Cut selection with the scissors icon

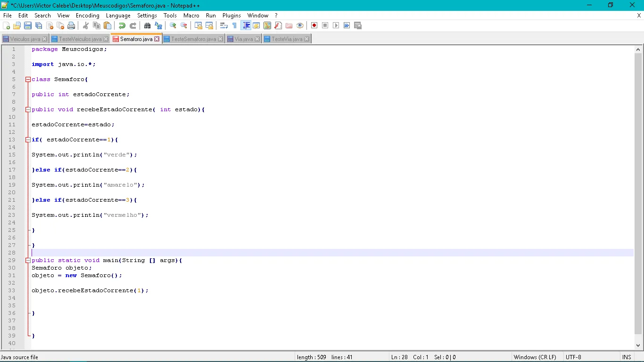pos(86,25)
